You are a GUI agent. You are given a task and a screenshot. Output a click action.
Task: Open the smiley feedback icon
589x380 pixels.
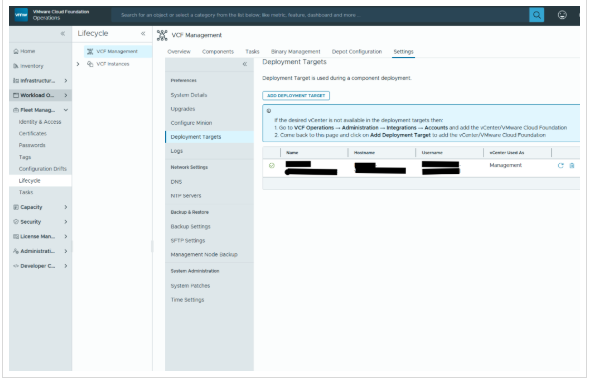[x=562, y=15]
